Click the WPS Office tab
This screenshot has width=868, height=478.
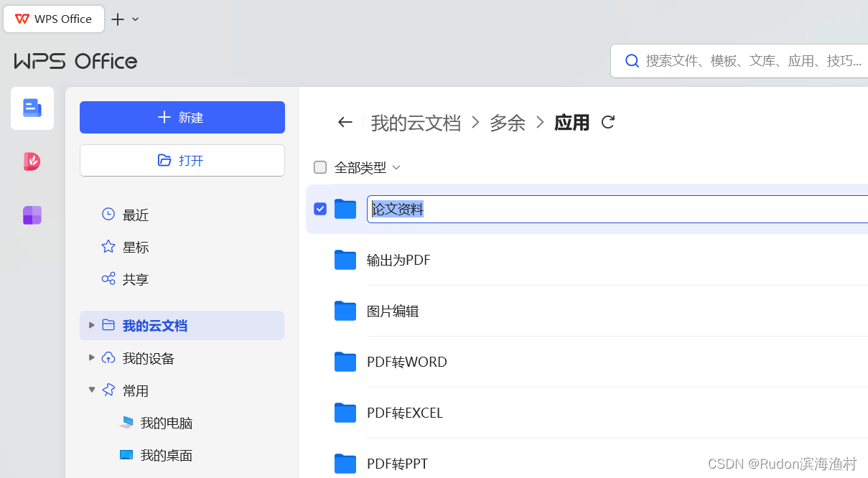(54, 19)
